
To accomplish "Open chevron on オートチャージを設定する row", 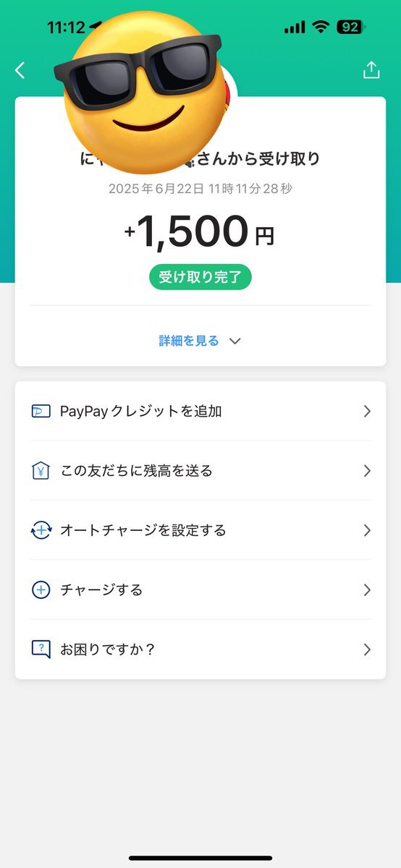I will tap(367, 530).
